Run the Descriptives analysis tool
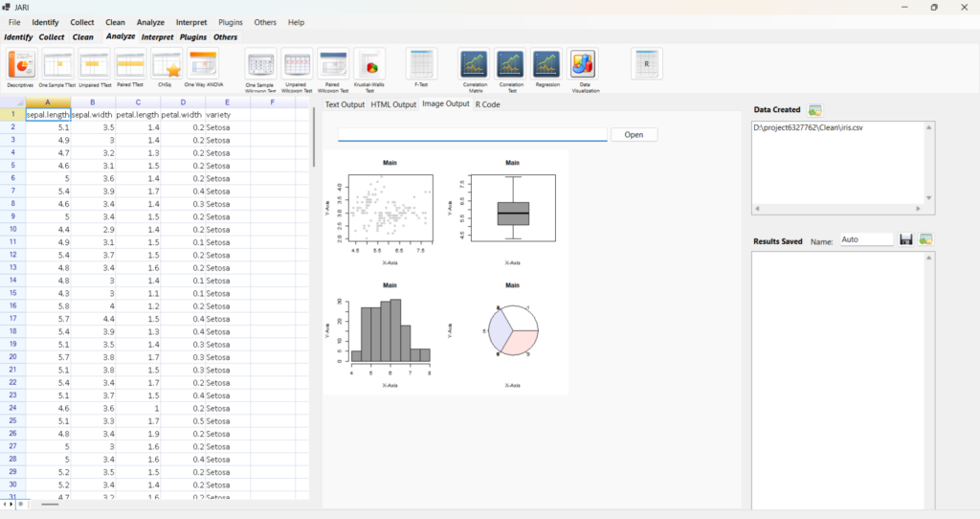Viewport: 980px width, 519px height. point(21,65)
